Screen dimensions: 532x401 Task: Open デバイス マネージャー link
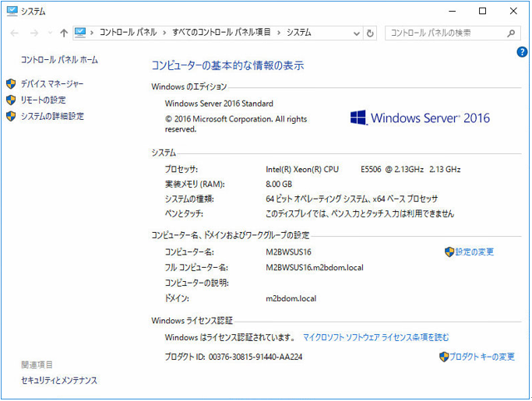click(x=52, y=84)
